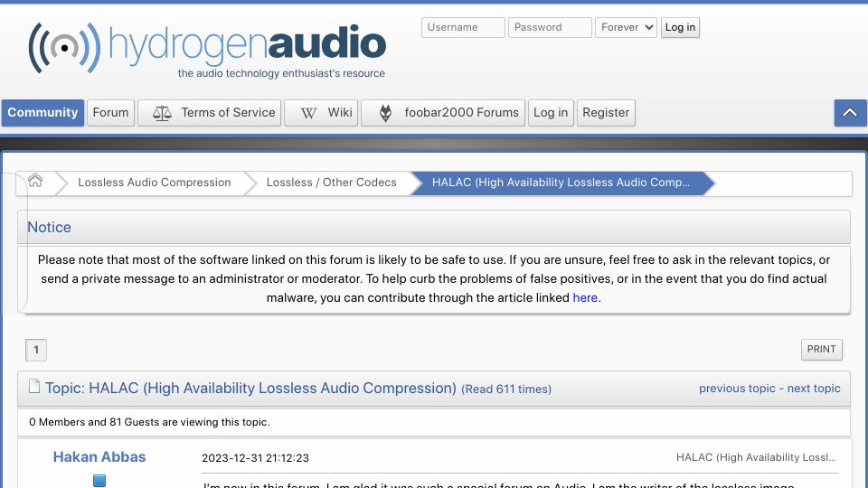Click the post title HALAC link at right
The height and width of the screenshot is (488, 868).
click(756, 457)
